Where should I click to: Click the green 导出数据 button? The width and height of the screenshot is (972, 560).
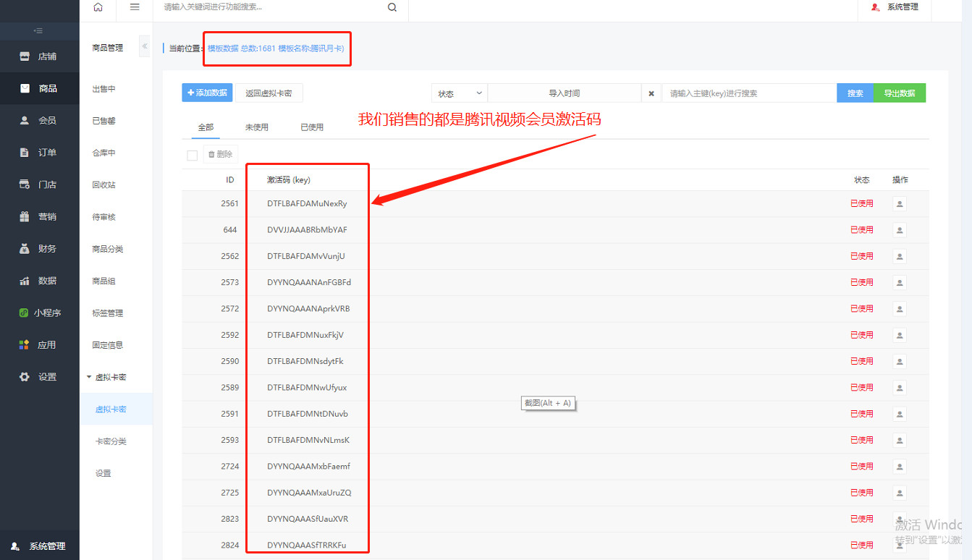click(x=900, y=93)
